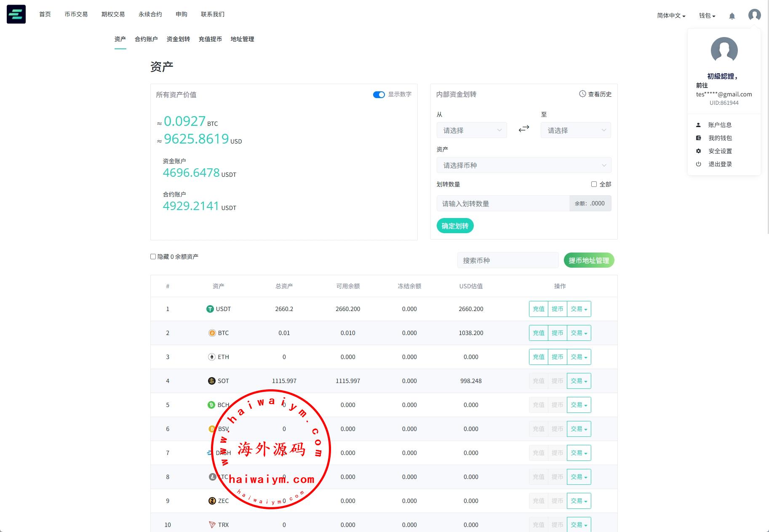Open transfer history via clock icon
This screenshot has height=532, width=769.
tap(582, 94)
